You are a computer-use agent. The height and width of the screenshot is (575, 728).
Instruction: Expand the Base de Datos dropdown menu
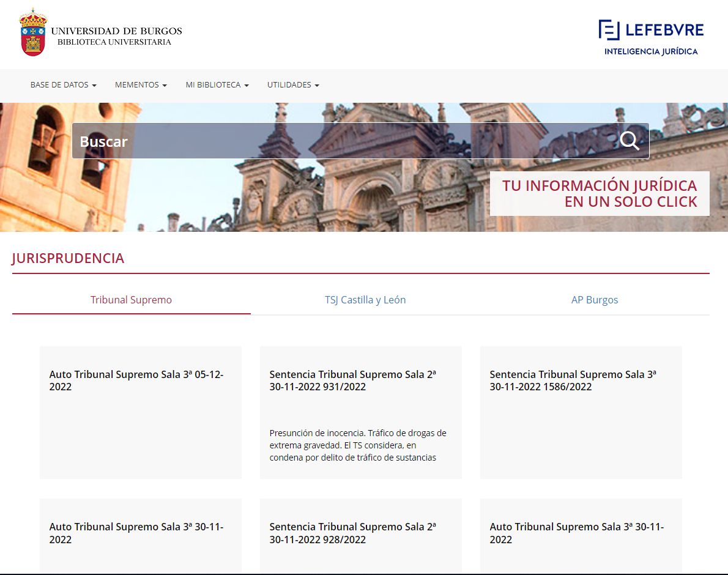[x=64, y=85]
